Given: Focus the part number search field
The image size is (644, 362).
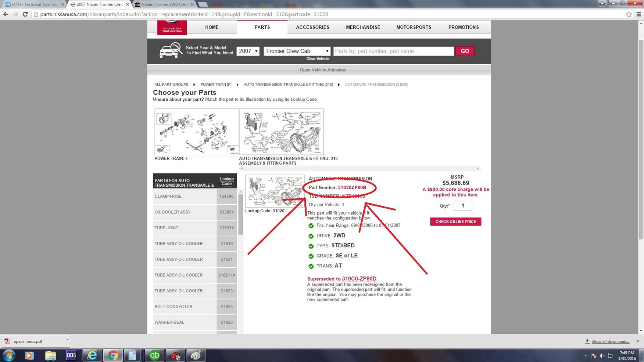Looking at the screenshot, I should coord(393,51).
